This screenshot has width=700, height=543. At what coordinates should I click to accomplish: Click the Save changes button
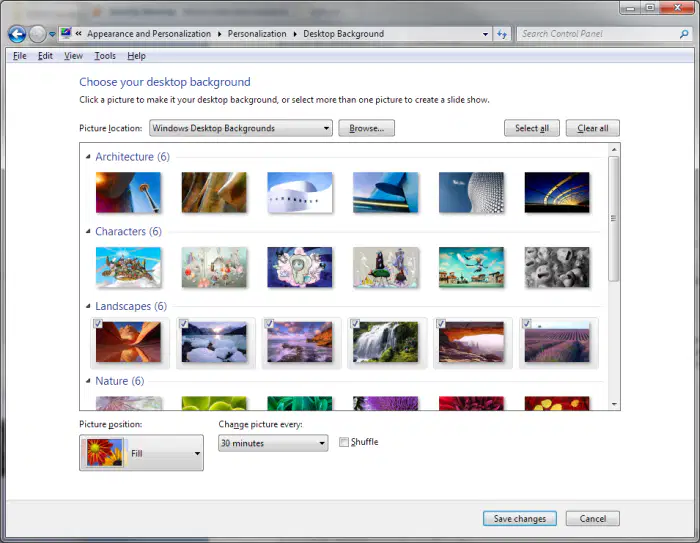pyautogui.click(x=520, y=518)
